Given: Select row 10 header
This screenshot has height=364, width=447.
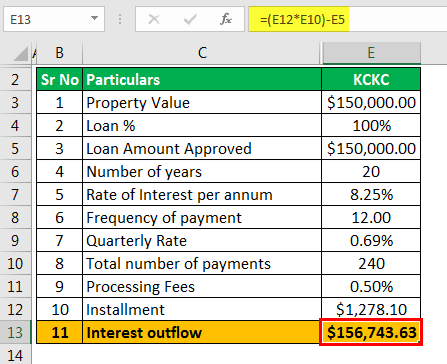Looking at the screenshot, I should click(15, 263).
